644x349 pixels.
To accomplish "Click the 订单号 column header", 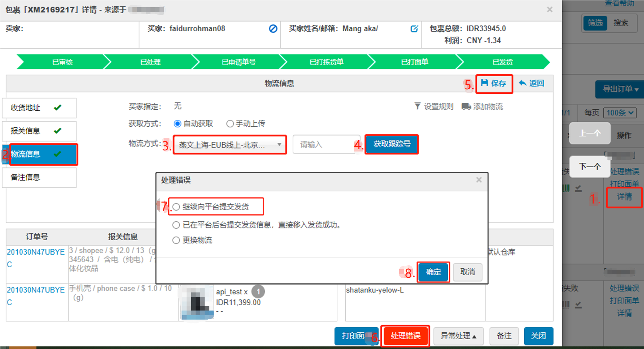I will click(x=37, y=237).
